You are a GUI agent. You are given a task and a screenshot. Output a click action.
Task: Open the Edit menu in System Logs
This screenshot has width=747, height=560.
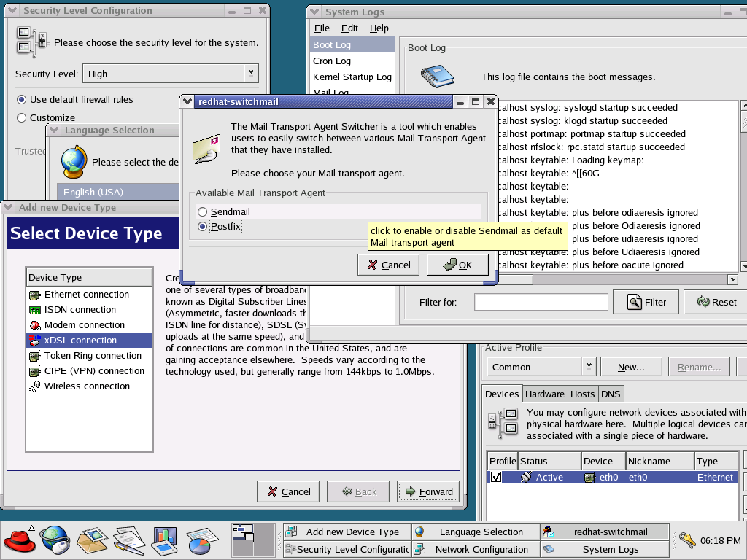349,28
